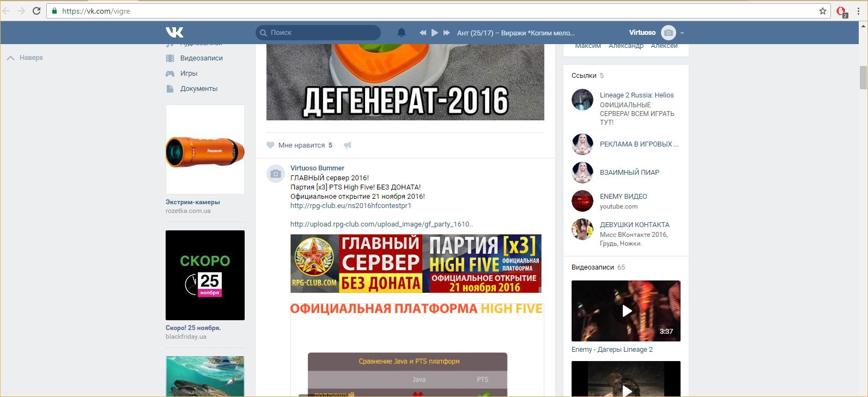
Task: Open the VK logo home link
Action: (174, 32)
